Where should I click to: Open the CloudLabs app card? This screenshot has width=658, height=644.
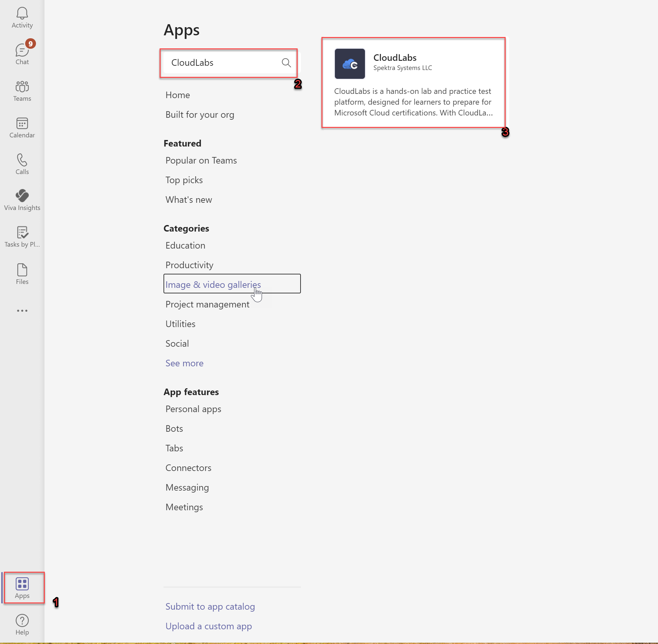pyautogui.click(x=413, y=83)
